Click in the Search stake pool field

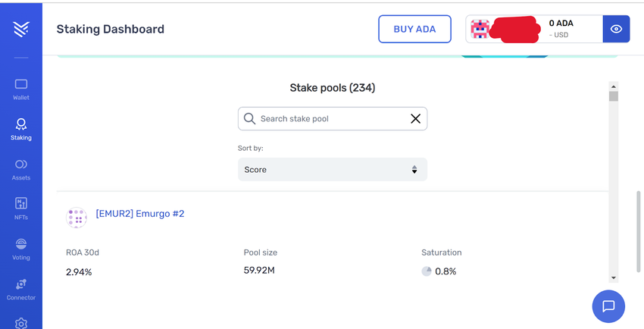point(326,119)
